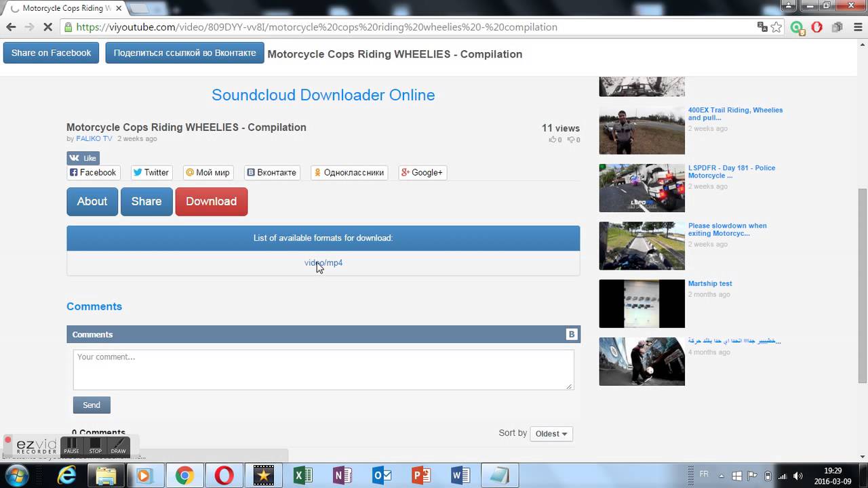
Task: Launch Internet Explorer from taskbar
Action: point(66,476)
